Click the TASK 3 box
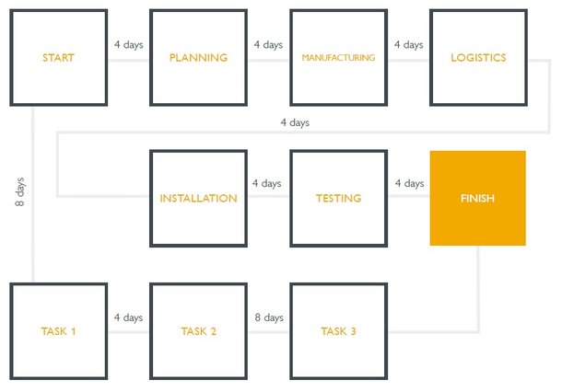This screenshot has width=562, height=392. (x=338, y=331)
